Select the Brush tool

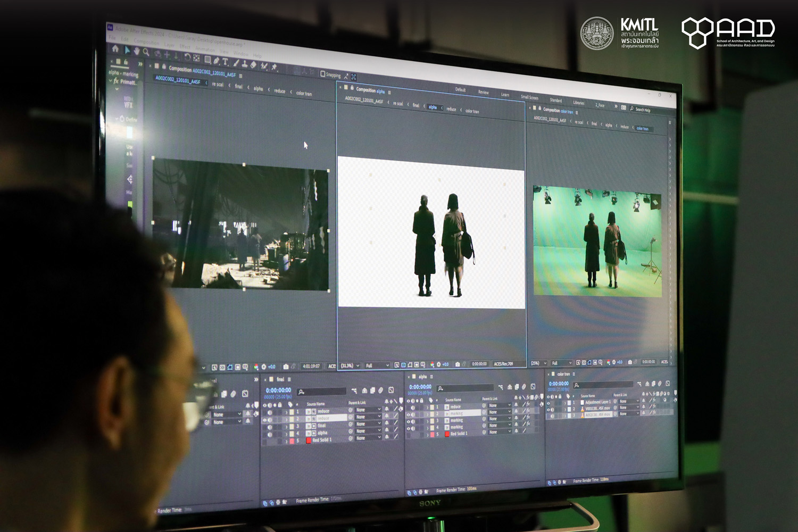236,63
